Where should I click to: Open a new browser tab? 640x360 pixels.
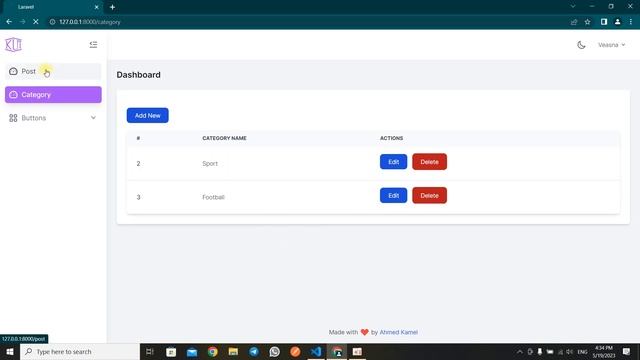pos(112,7)
